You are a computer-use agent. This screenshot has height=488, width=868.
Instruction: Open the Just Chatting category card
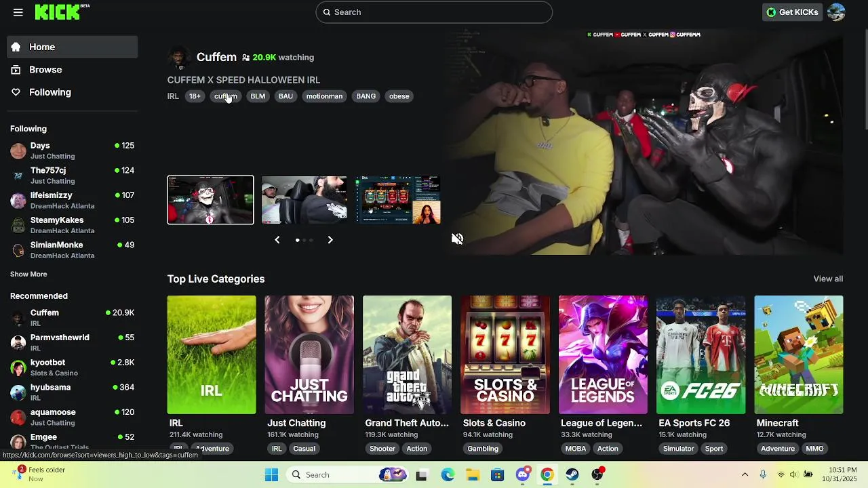point(309,354)
